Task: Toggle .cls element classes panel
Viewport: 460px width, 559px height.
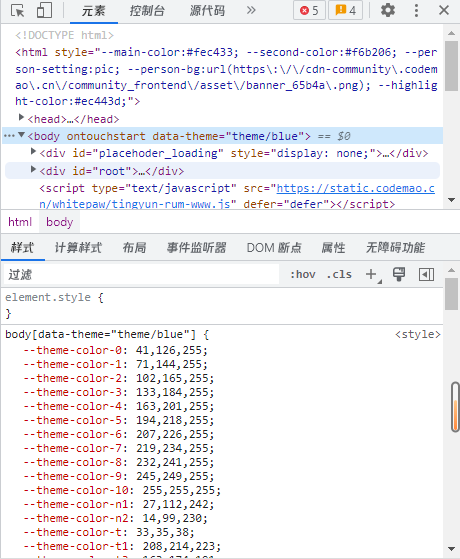Action: pyautogui.click(x=339, y=274)
